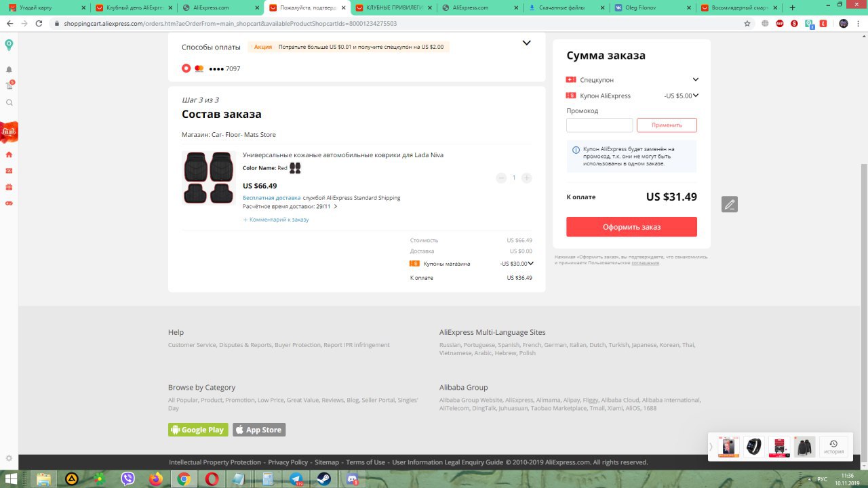This screenshot has height=488, width=868.
Task: Open the 11.11 sale banner in sidebar
Action: [x=9, y=132]
